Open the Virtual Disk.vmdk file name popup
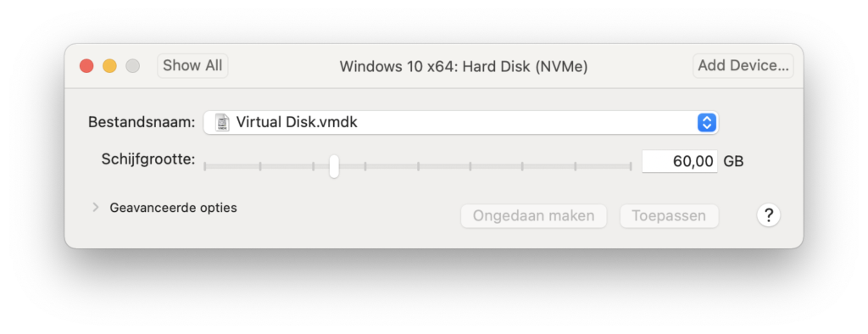Image resolution: width=868 pixels, height=334 pixels. point(460,122)
